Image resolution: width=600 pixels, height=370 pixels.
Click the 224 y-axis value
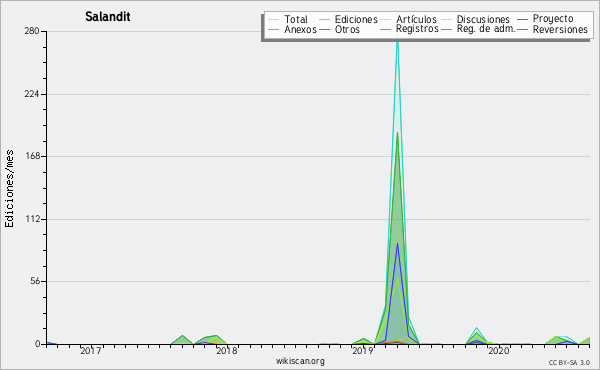(x=32, y=94)
